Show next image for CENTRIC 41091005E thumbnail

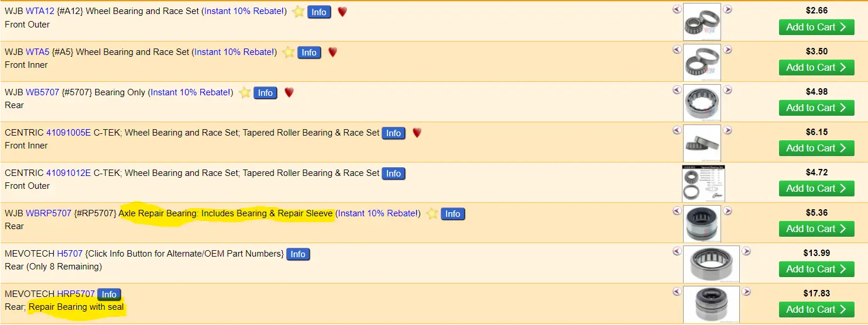pyautogui.click(x=728, y=130)
